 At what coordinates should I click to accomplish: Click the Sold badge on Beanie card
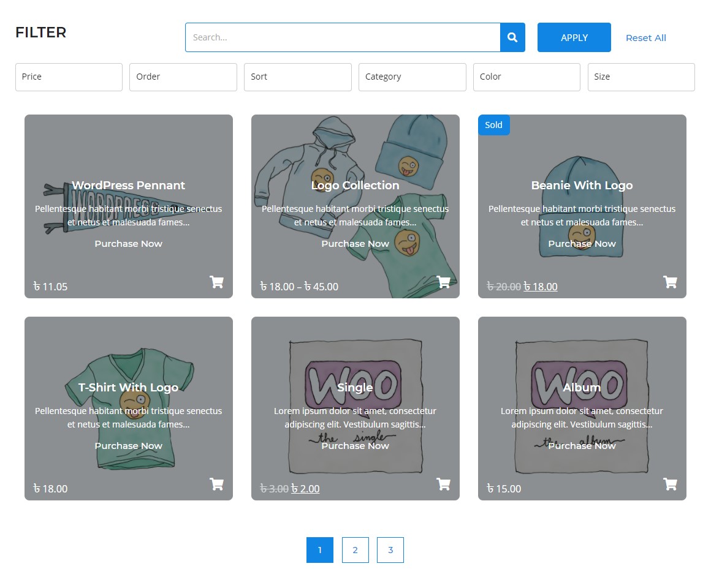494,125
